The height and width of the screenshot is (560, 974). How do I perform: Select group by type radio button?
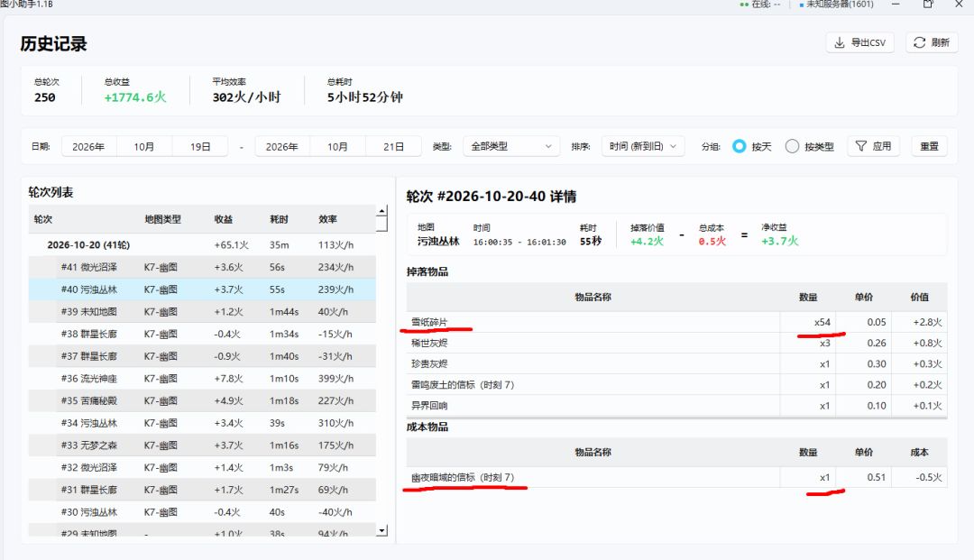point(792,146)
